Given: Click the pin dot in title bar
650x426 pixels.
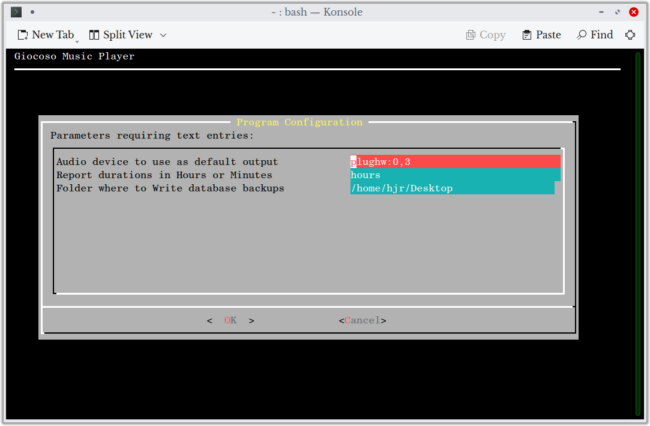Looking at the screenshot, I should coord(32,12).
